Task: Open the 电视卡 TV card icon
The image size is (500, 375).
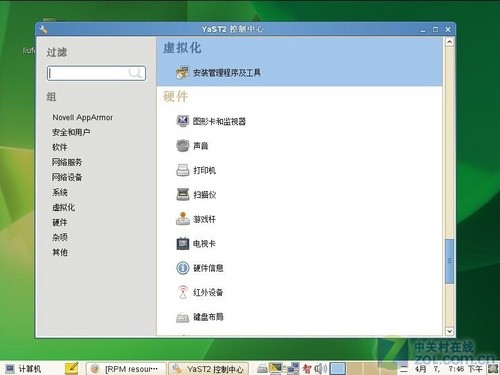Action: pyautogui.click(x=182, y=243)
